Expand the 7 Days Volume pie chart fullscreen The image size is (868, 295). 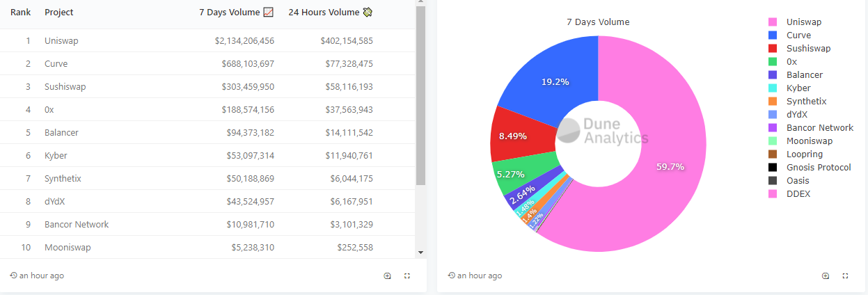(845, 276)
